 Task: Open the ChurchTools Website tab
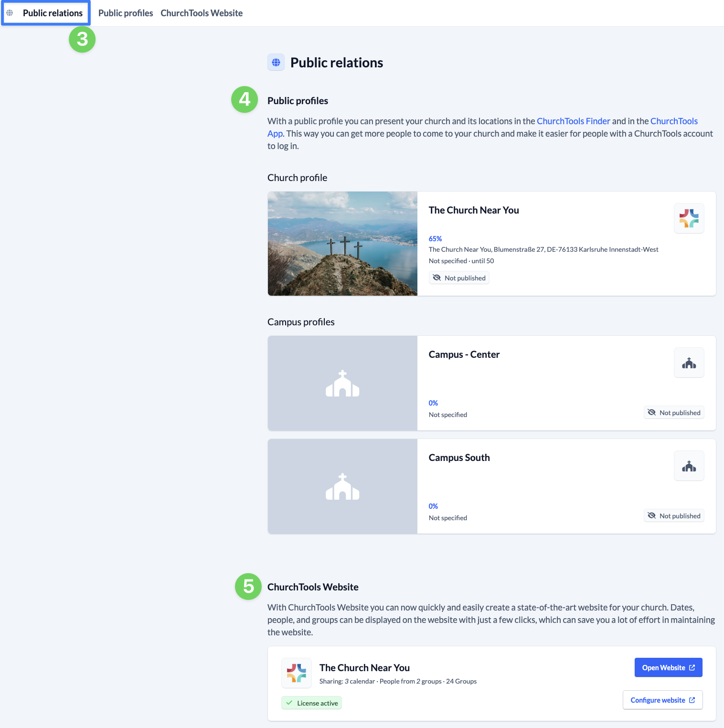(202, 13)
